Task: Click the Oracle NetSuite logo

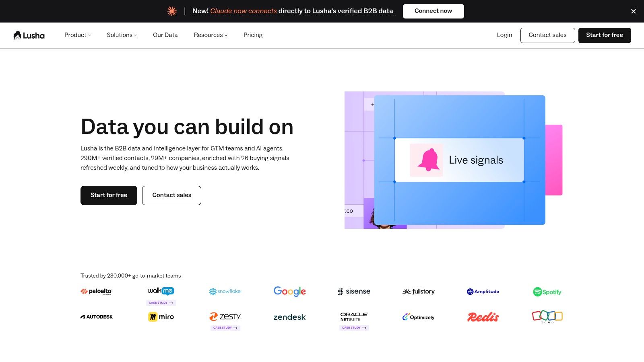Action: (x=354, y=317)
